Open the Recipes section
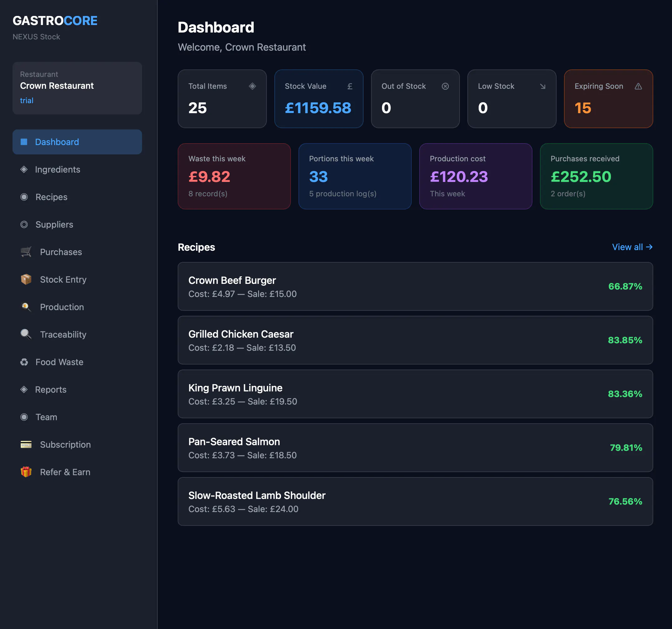This screenshot has width=672, height=629. [x=77, y=197]
